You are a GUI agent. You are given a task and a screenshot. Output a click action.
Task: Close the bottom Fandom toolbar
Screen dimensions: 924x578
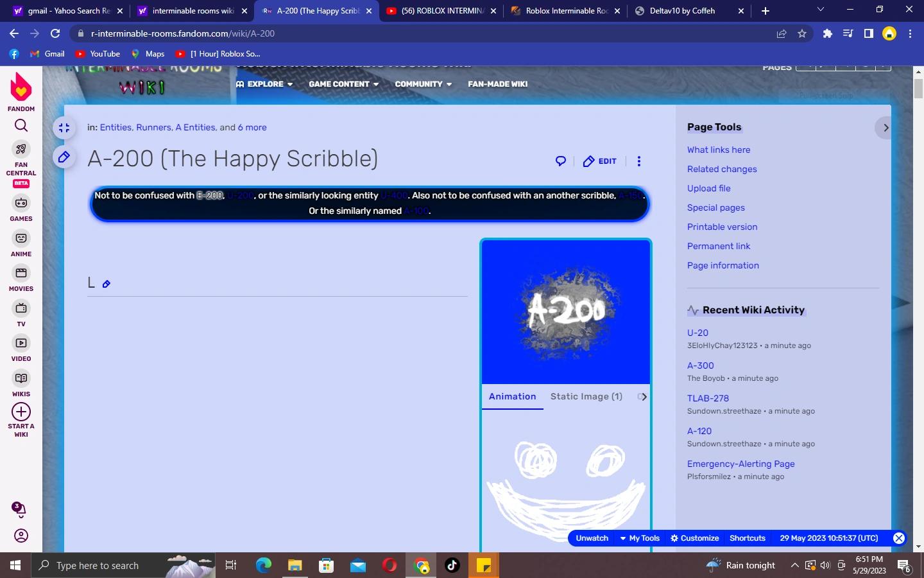899,538
